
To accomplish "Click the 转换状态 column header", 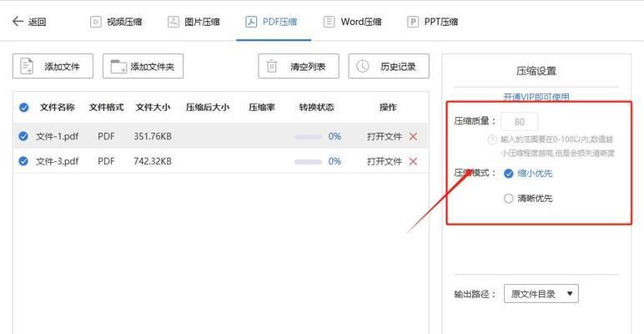I will tap(316, 108).
